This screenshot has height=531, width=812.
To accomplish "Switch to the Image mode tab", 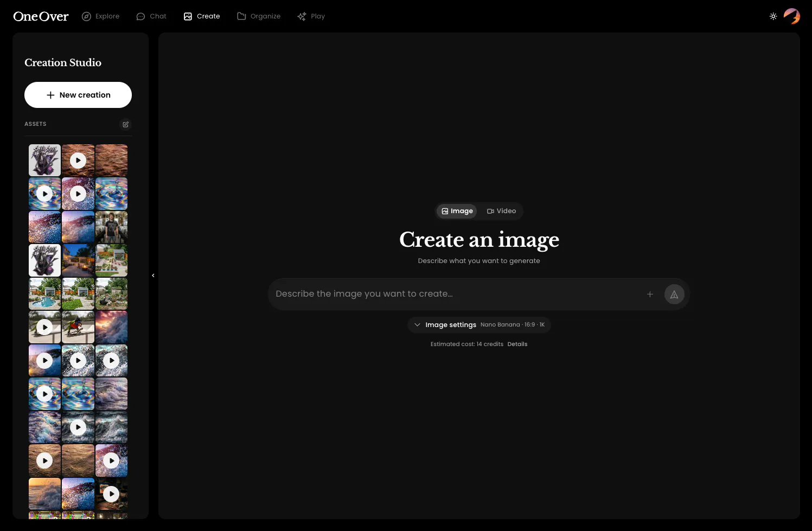I will (457, 211).
